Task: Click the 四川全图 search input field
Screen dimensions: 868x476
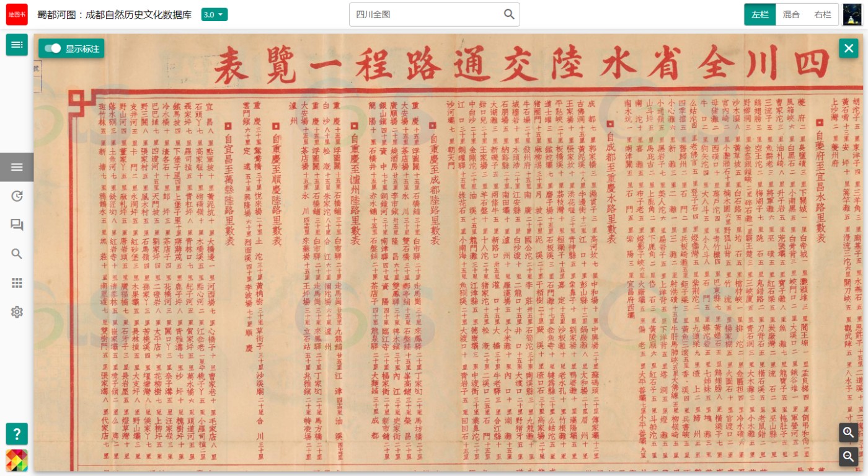Action: (425, 14)
